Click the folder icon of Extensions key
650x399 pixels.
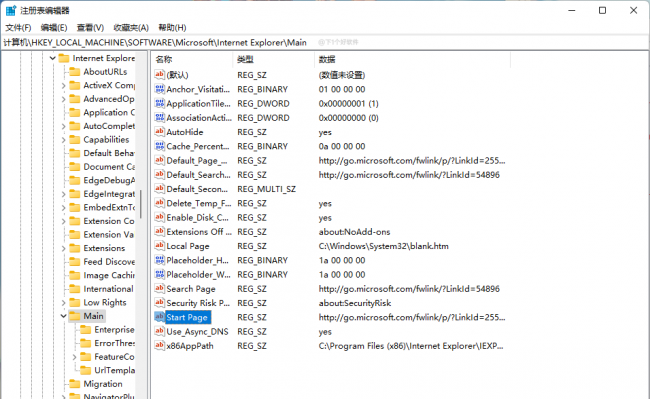click(75, 248)
